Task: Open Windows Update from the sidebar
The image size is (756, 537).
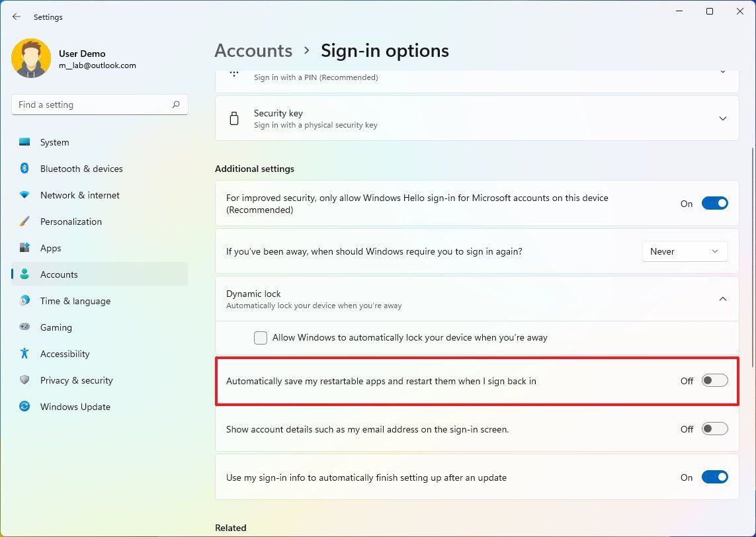Action: pos(75,407)
